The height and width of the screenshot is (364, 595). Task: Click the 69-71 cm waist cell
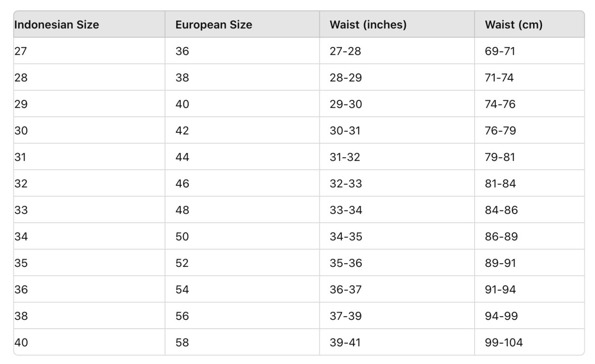(x=529, y=51)
